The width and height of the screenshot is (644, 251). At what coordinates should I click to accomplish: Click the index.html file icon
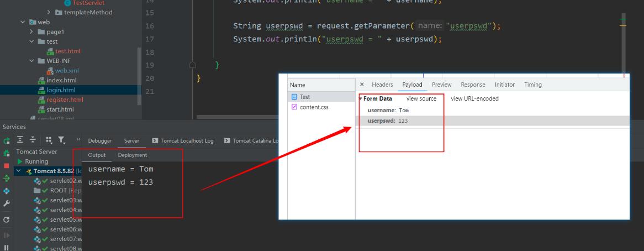(41, 80)
